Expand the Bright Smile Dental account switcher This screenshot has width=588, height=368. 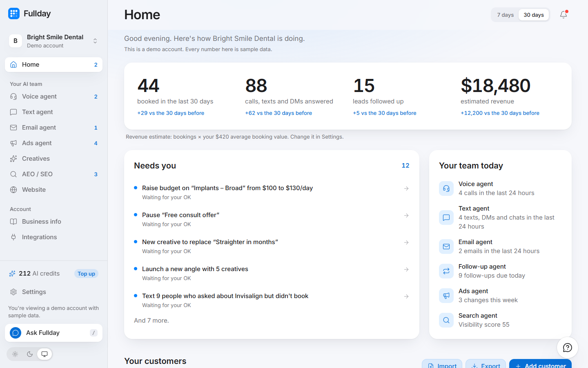click(54, 41)
